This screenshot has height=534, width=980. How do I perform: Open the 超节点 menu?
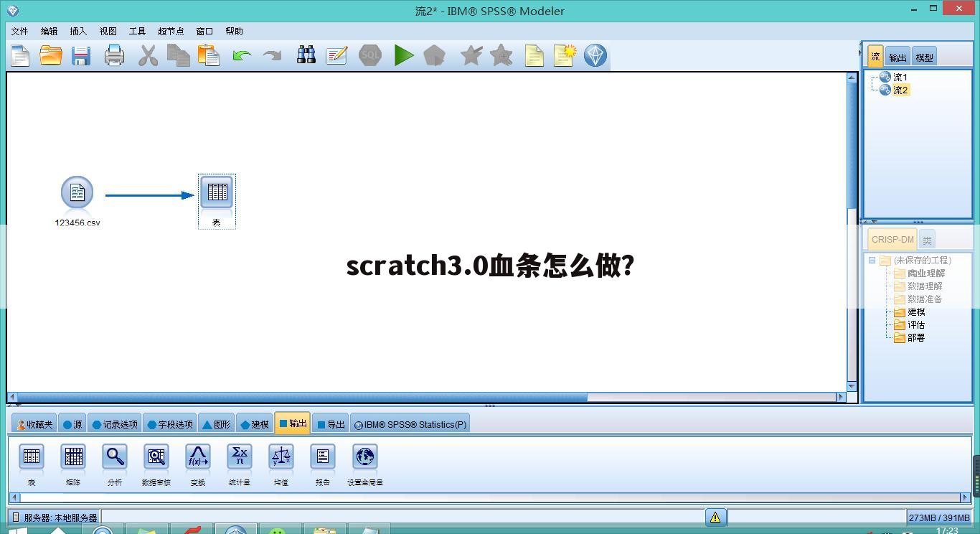pyautogui.click(x=171, y=31)
